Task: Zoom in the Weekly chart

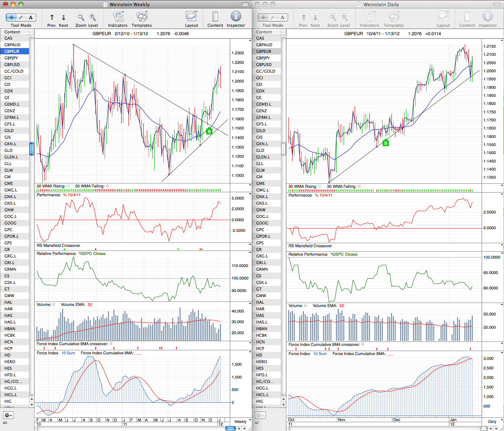Action: [93, 17]
